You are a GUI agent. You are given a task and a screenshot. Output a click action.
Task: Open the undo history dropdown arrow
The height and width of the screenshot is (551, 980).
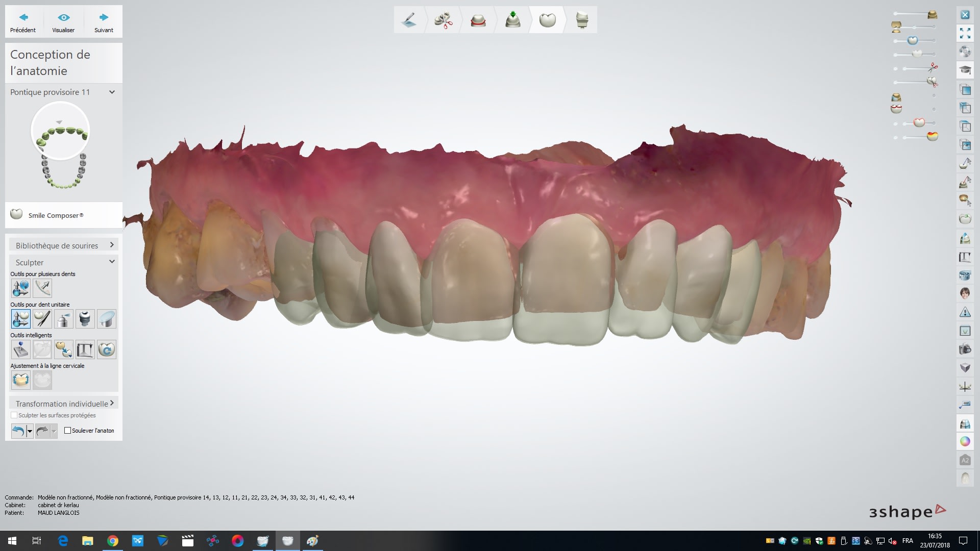click(x=30, y=431)
